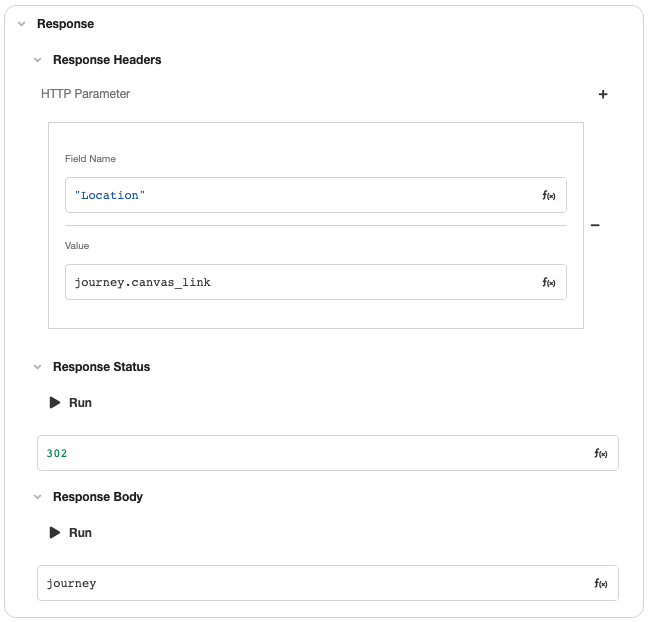Click the journey.canvas_link Value field
649x622 pixels.
point(300,283)
